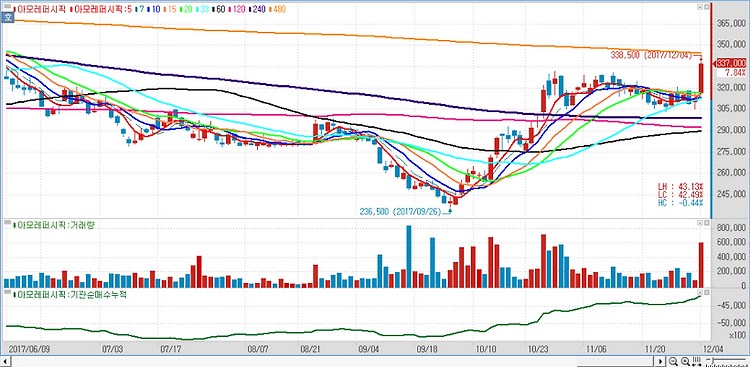Select the first 아모레퍼시픽 price series legend

(x=40, y=9)
